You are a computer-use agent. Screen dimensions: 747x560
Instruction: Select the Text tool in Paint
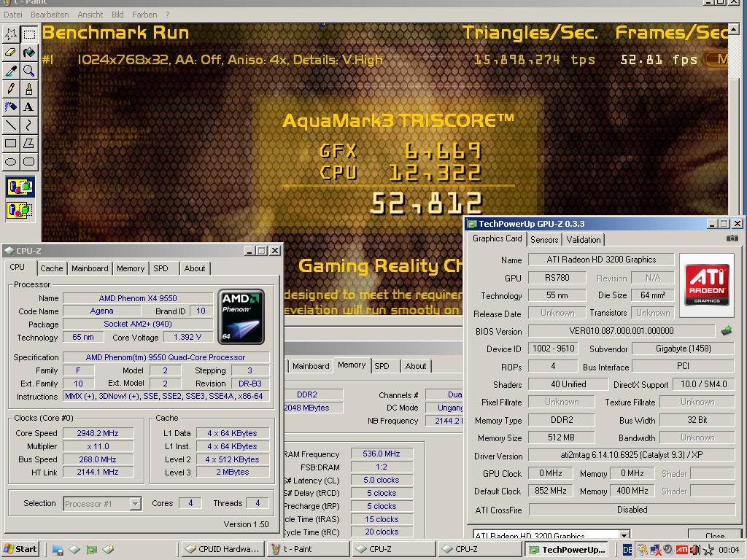(29, 106)
